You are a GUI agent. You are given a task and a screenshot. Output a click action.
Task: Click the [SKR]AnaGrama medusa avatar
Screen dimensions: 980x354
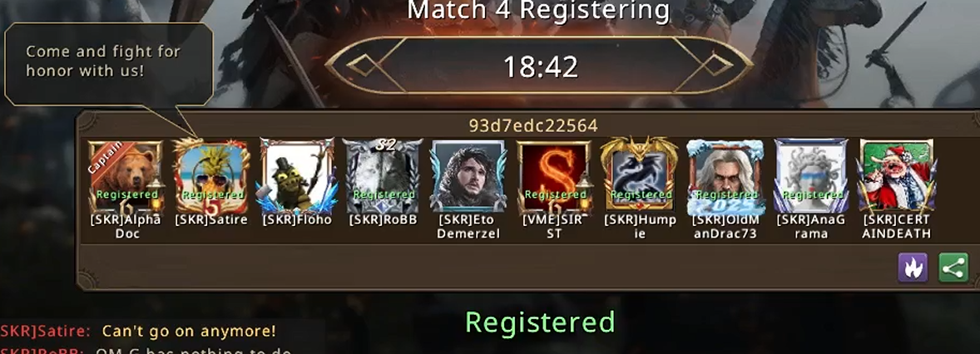810,176
